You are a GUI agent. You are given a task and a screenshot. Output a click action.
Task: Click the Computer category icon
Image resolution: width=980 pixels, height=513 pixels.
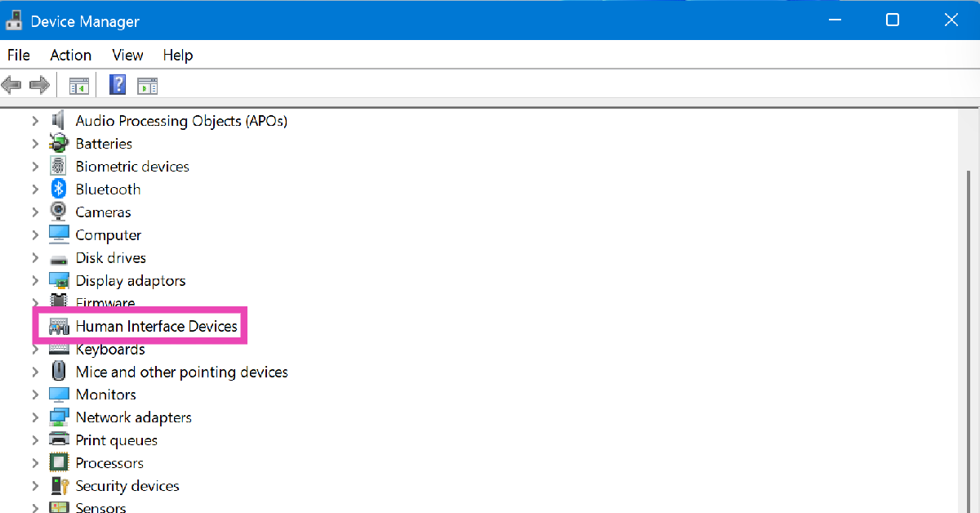[59, 234]
